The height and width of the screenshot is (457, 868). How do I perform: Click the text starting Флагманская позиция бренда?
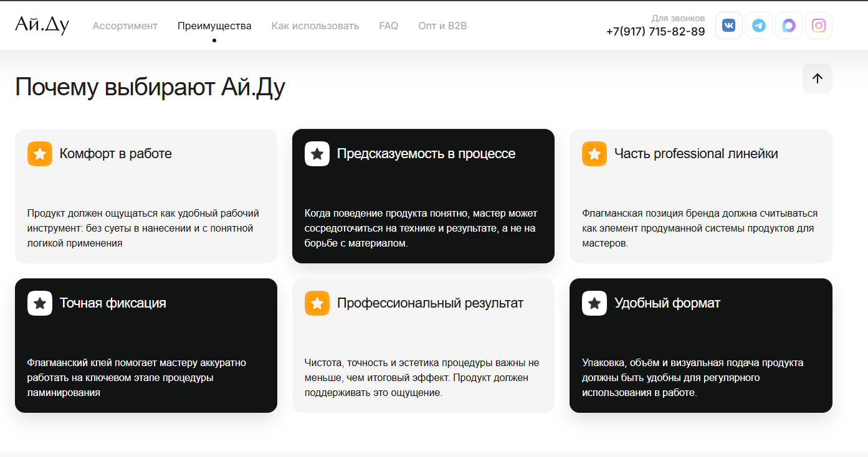pyautogui.click(x=700, y=228)
